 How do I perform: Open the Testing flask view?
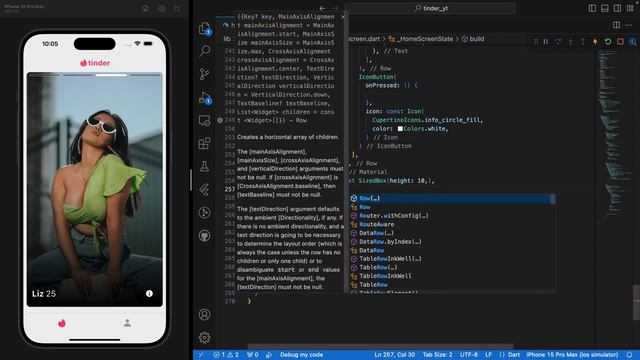point(204,166)
